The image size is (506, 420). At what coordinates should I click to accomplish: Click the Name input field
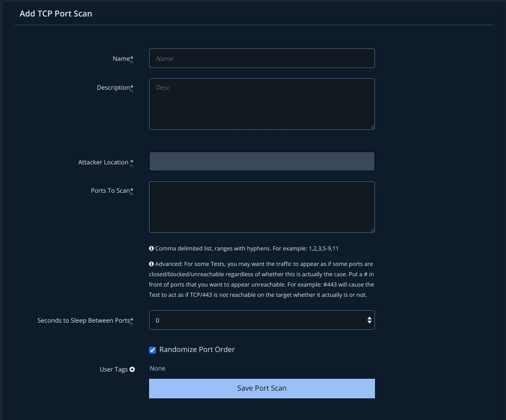262,58
